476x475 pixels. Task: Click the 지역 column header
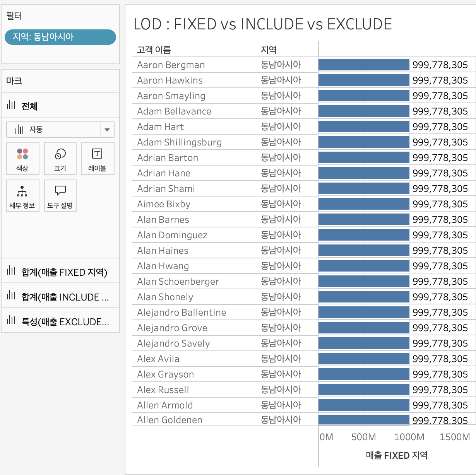269,50
